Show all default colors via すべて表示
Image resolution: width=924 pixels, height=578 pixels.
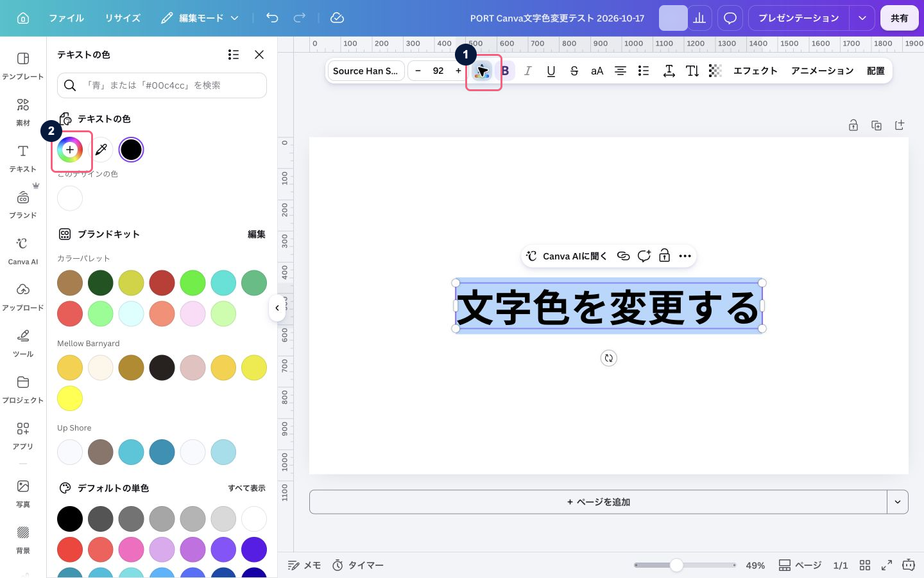pyautogui.click(x=247, y=488)
